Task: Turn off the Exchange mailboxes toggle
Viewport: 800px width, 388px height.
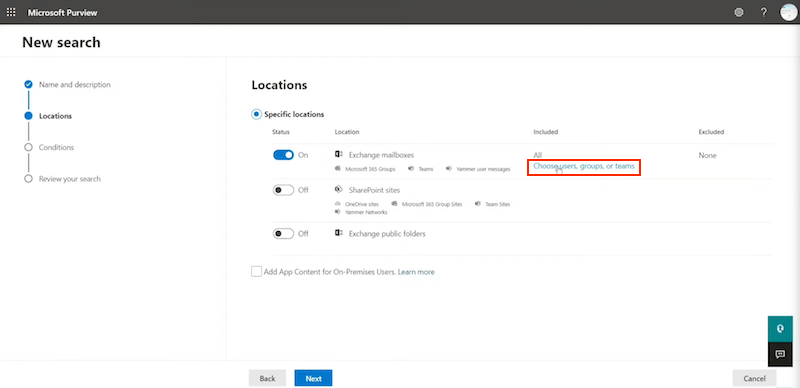Action: (284, 155)
